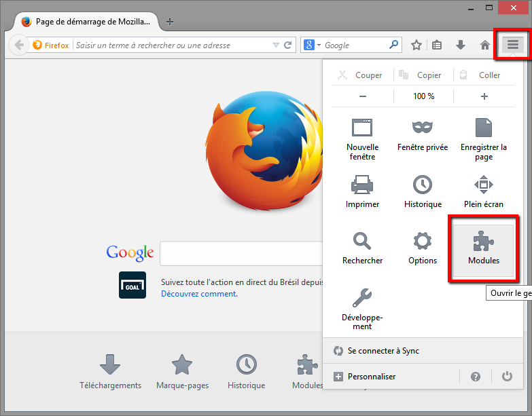The height and width of the screenshot is (416, 532).
Task: Print the page with Imprimer
Action: tap(362, 192)
